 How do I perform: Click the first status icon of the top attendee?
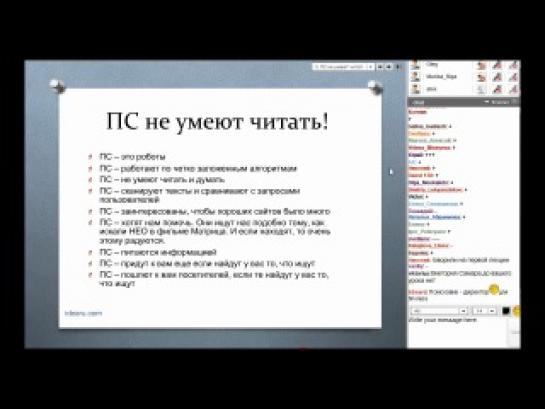click(481, 65)
